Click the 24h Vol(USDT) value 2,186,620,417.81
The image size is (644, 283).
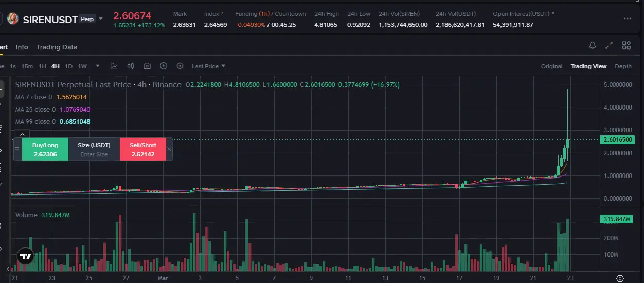(x=460, y=25)
